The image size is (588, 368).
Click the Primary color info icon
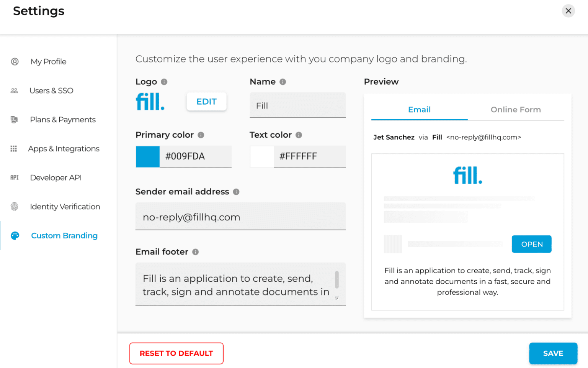click(201, 135)
